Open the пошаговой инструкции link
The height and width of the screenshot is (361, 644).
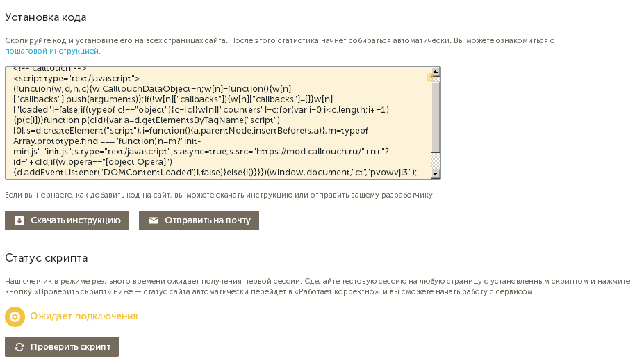tap(52, 51)
